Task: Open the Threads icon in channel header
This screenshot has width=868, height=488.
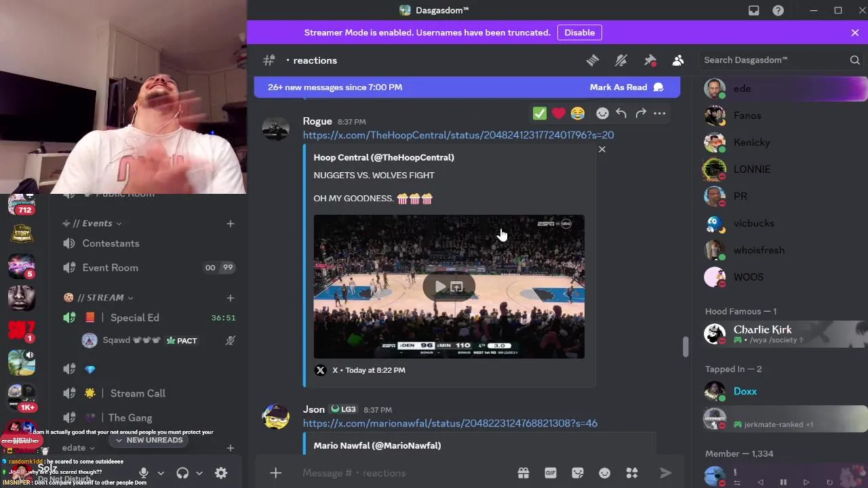Action: 593,60
